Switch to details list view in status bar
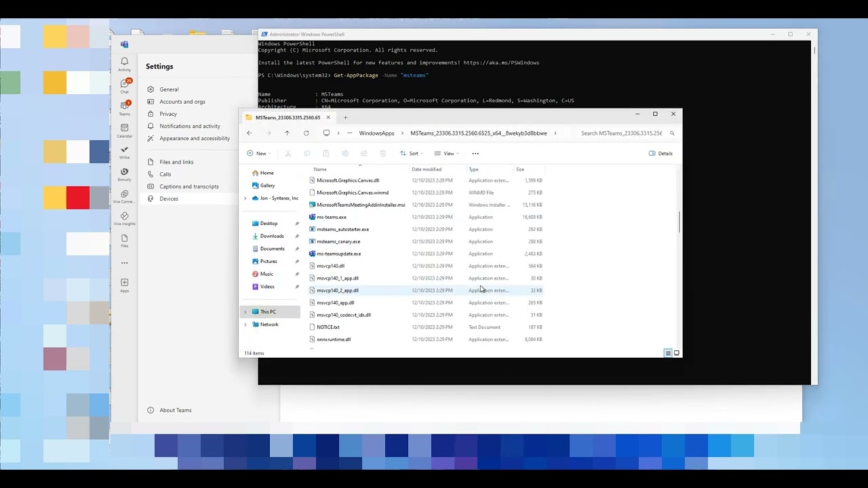 [668, 353]
